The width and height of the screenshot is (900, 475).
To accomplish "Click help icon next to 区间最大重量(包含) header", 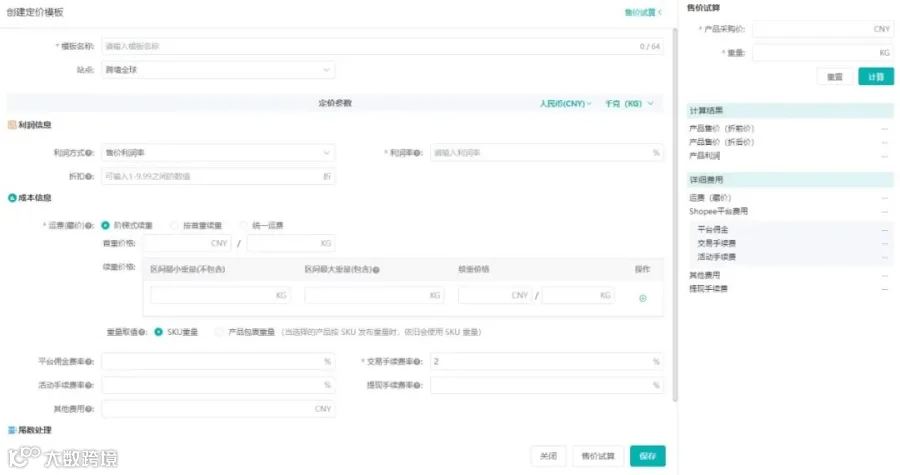I will point(376,270).
